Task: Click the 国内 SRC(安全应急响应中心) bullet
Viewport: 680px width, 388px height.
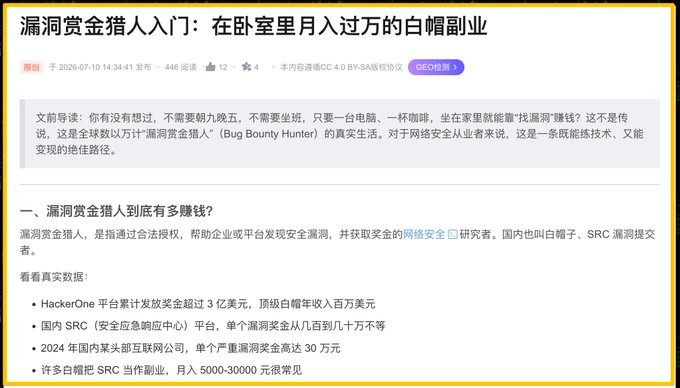Action: [x=213, y=326]
